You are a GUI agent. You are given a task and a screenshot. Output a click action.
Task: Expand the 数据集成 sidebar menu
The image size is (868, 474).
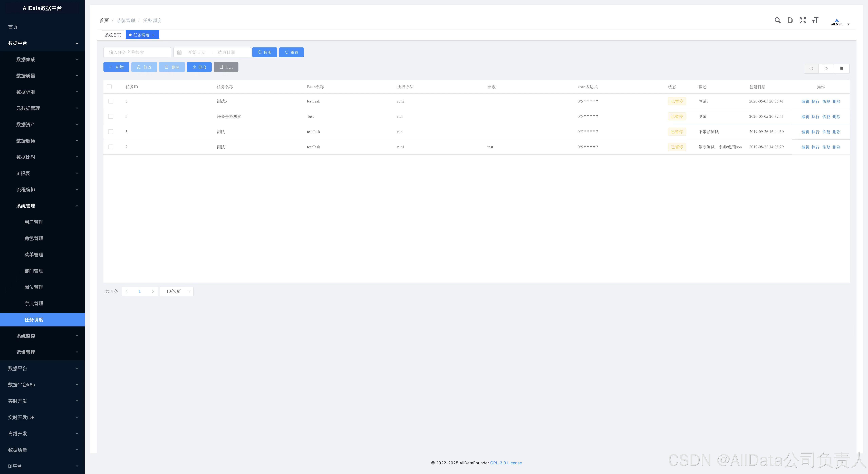(42, 60)
